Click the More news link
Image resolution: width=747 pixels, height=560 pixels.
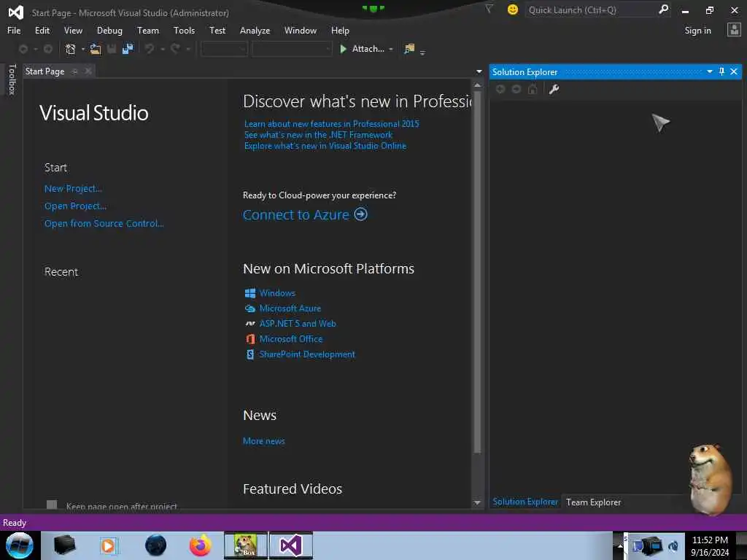pos(264,441)
